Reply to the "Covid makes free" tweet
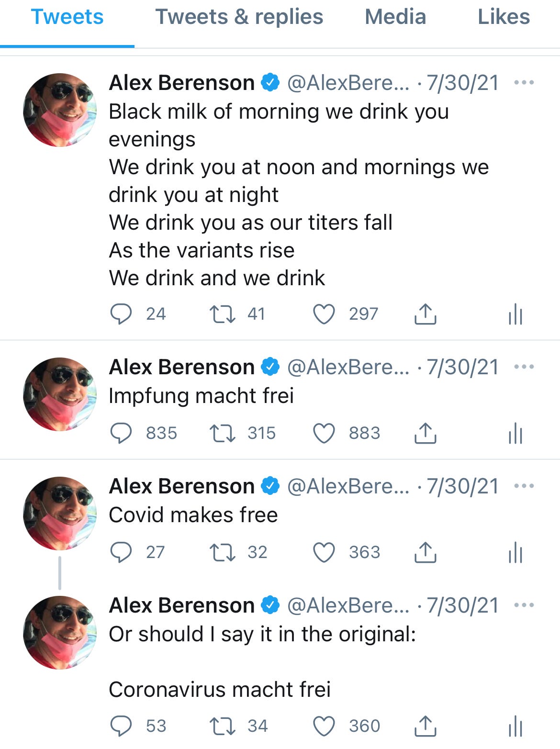This screenshot has height=749, width=560. click(x=122, y=552)
